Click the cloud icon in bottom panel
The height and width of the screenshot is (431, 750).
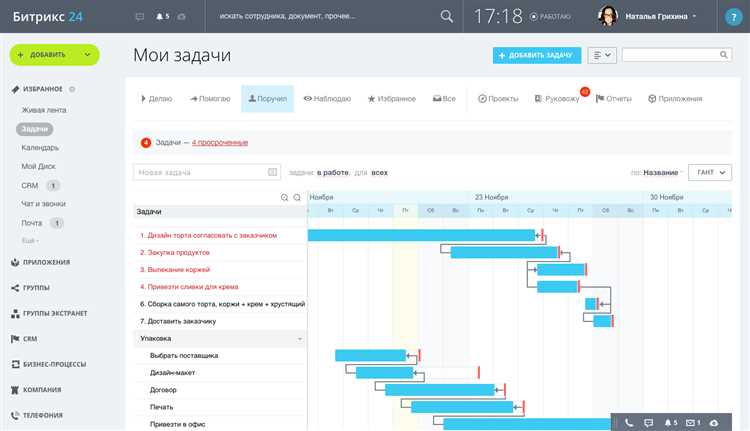pyautogui.click(x=714, y=422)
